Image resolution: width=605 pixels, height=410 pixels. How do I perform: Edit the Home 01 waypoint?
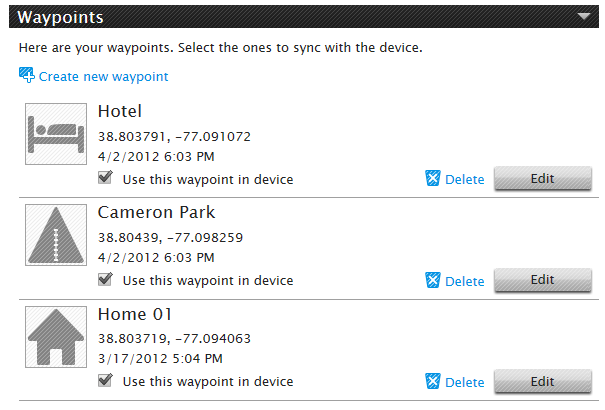point(542,381)
